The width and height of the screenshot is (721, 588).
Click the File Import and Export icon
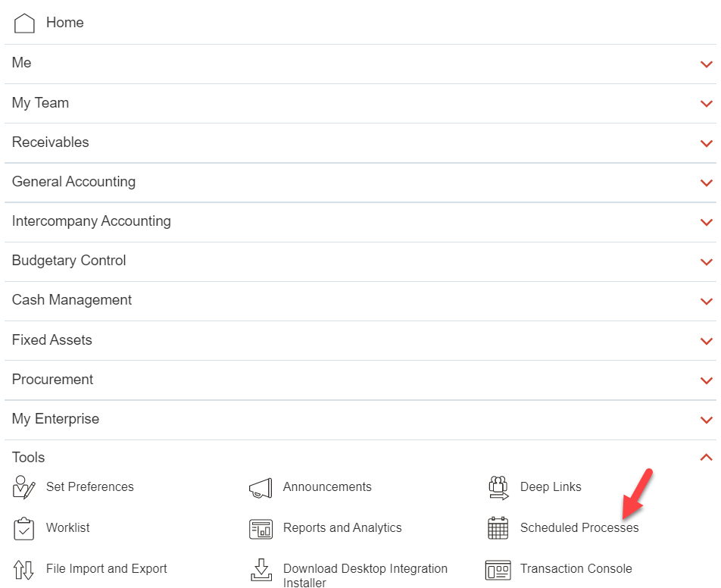tap(23, 569)
